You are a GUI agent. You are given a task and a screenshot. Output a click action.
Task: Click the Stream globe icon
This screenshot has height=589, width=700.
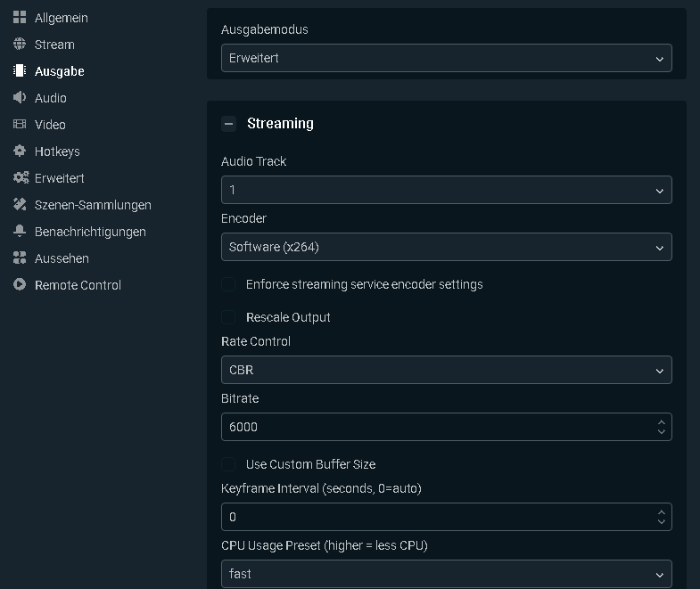click(20, 45)
